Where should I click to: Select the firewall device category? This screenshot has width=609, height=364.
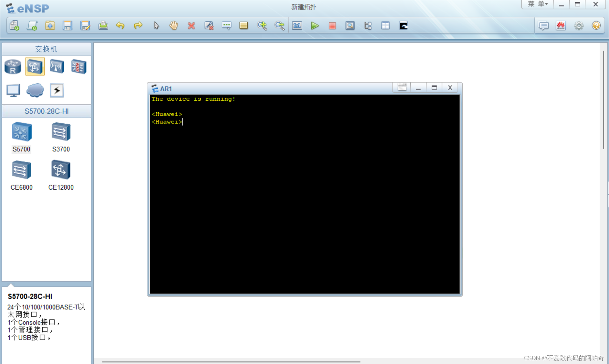point(79,66)
